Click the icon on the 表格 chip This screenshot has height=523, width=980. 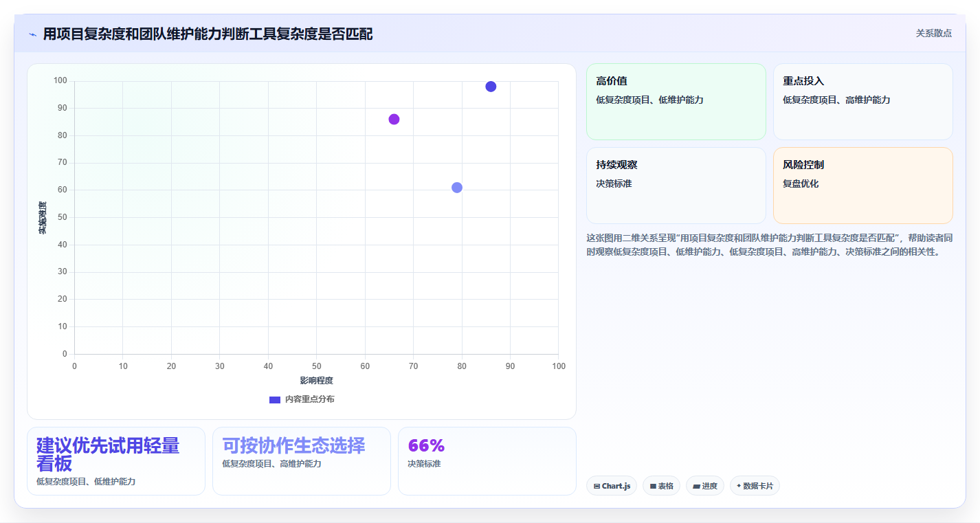pyautogui.click(x=653, y=486)
